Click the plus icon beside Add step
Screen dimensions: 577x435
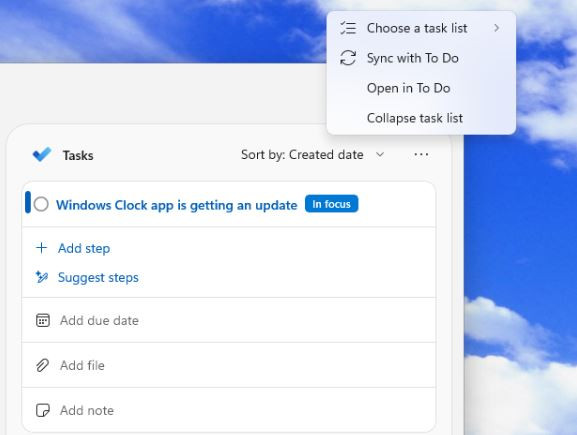pyautogui.click(x=42, y=248)
